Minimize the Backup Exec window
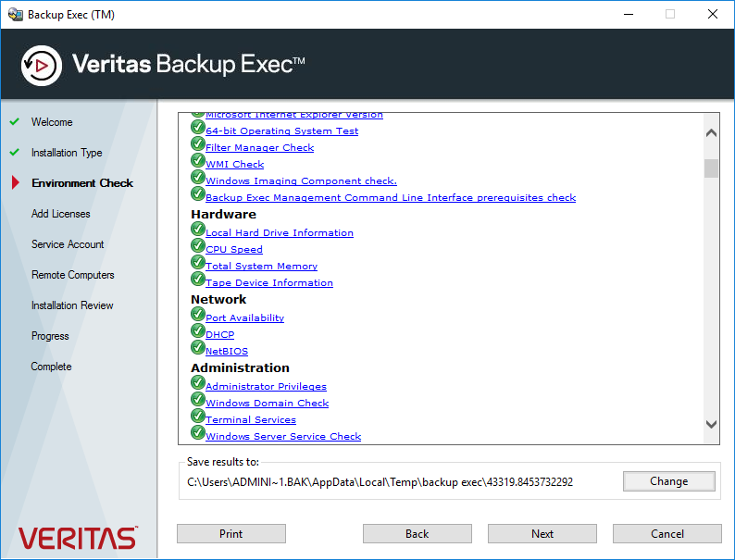 pos(629,15)
